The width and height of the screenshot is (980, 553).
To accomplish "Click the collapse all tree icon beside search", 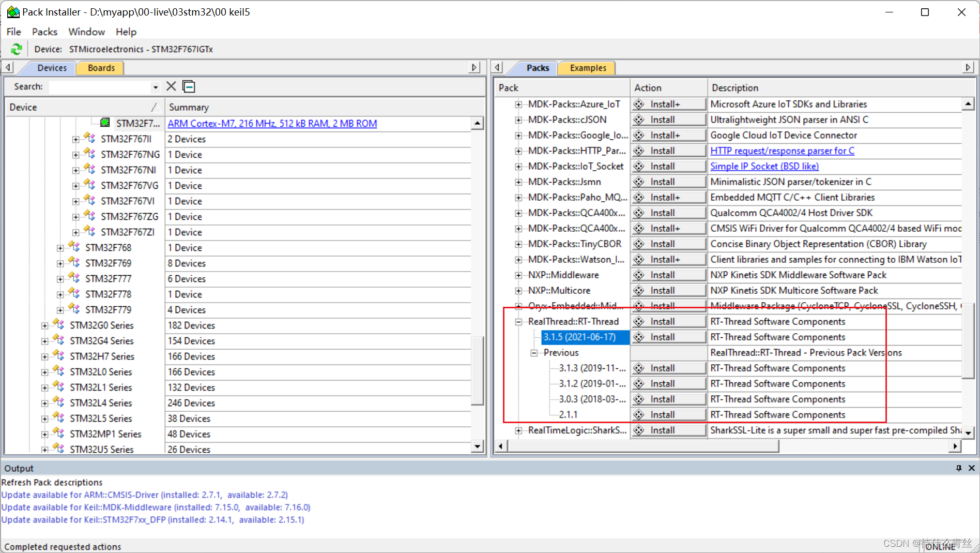I will (x=189, y=86).
